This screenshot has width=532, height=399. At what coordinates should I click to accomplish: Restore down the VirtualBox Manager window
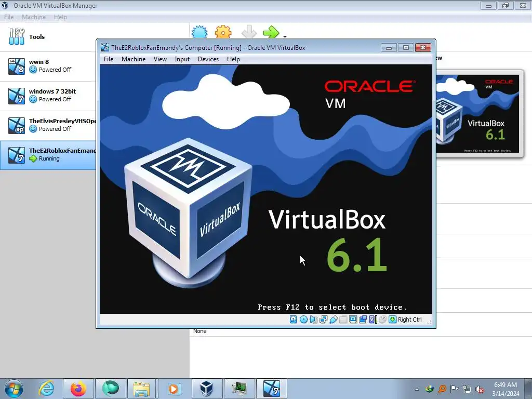pyautogui.click(x=506, y=5)
